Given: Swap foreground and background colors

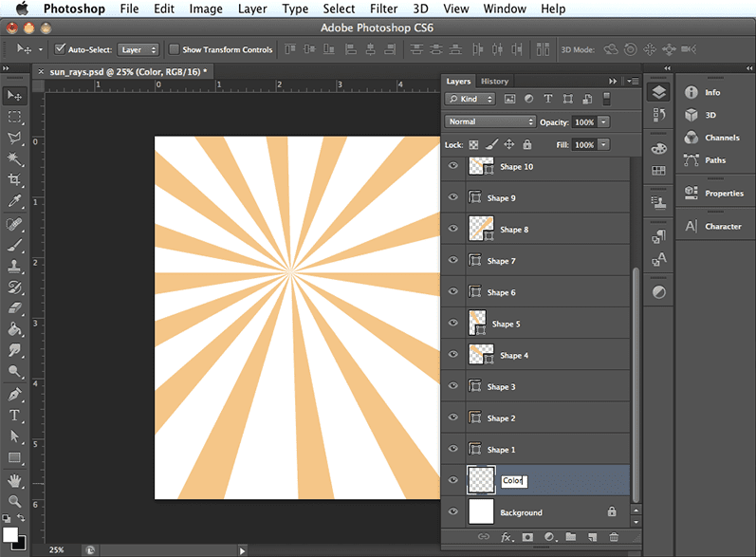Looking at the screenshot, I should [x=21, y=517].
